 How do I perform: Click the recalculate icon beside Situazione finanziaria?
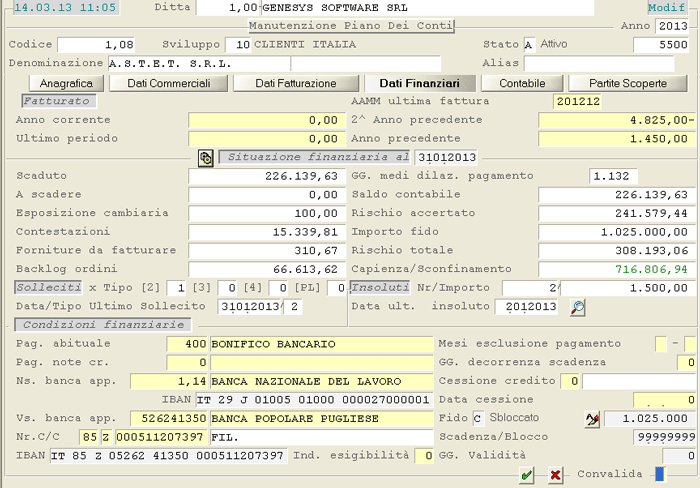click(x=206, y=158)
